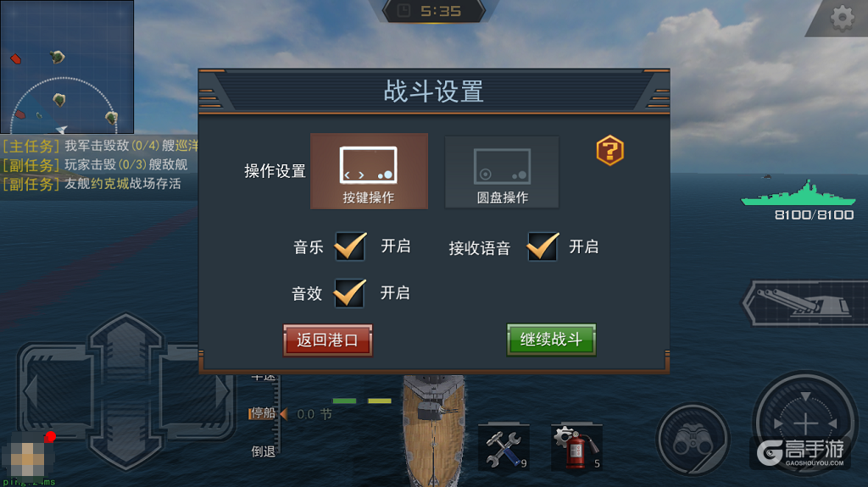Screen dimensions: 868x487
Task: Select the main gun turret icon
Action: pyautogui.click(x=805, y=302)
